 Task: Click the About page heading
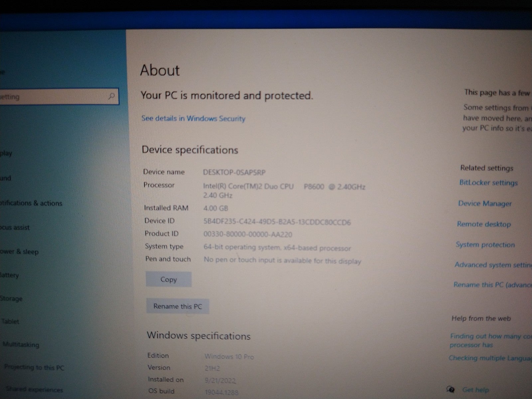(160, 70)
